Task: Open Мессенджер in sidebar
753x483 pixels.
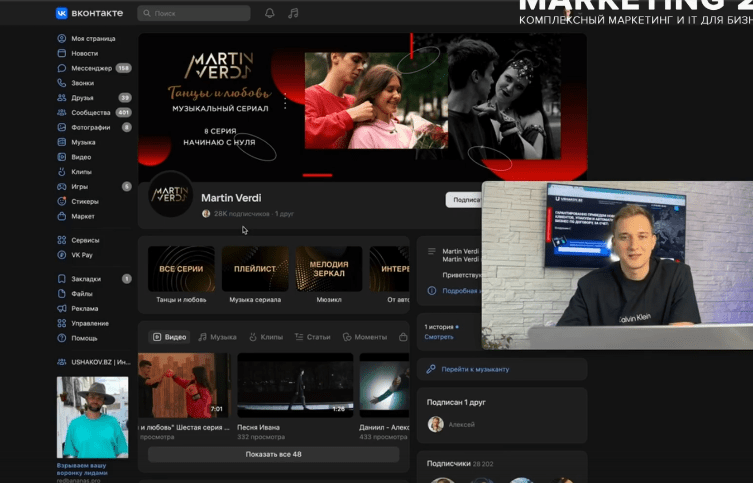Action: pos(93,68)
